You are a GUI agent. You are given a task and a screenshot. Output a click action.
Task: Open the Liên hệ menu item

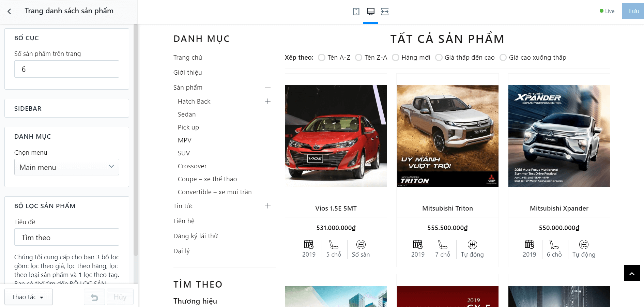click(184, 221)
